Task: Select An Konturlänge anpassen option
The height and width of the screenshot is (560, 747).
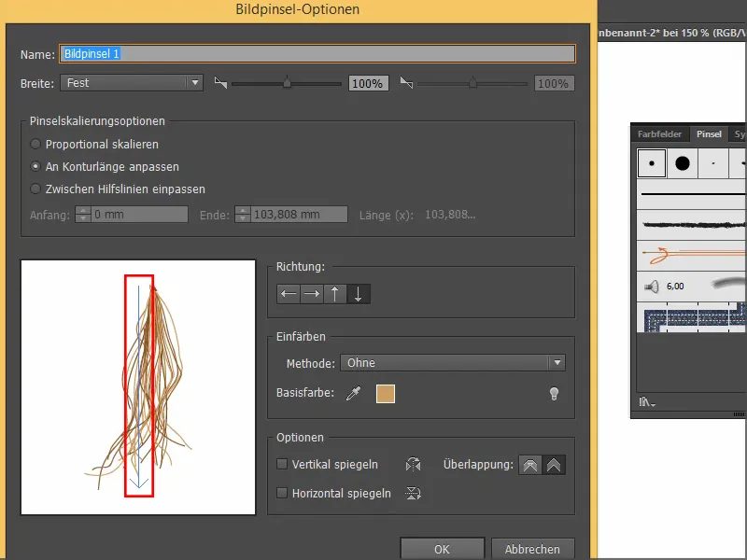Action: [35, 167]
